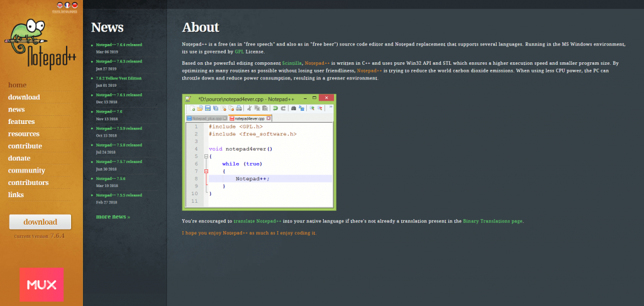
Task: Open the resources page from the sidebar
Action: point(24,133)
